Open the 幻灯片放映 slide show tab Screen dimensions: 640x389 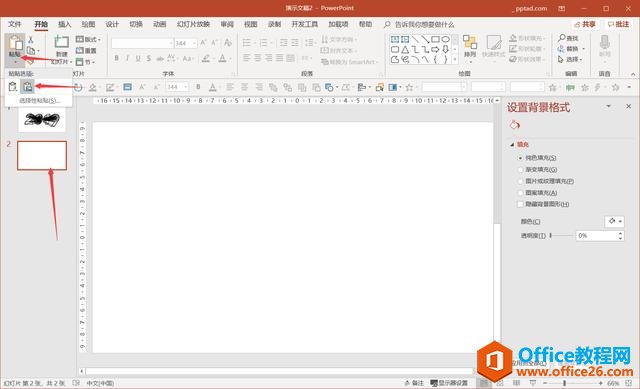point(193,24)
